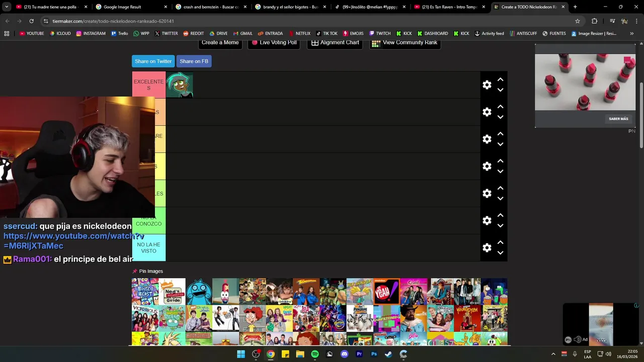644x362 pixels.
Task: Select the Hey Arnold! thumbnail
Action: tap(360, 292)
